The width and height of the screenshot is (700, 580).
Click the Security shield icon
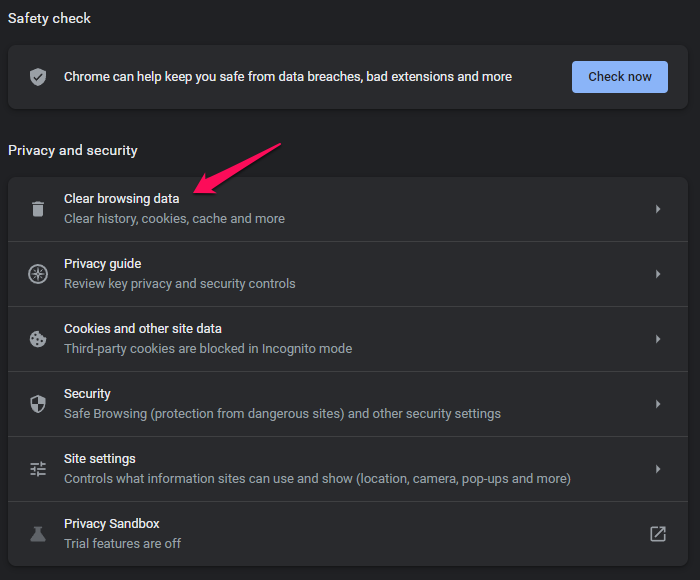[38, 404]
